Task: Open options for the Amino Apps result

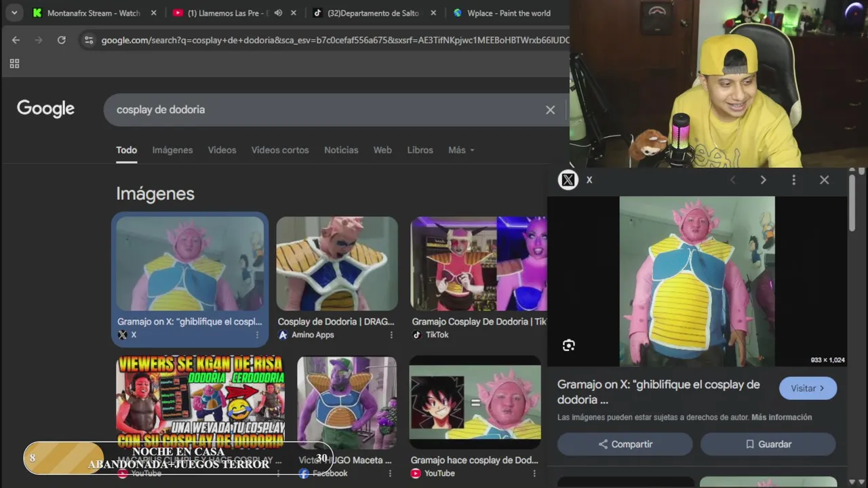Action: 391,335
